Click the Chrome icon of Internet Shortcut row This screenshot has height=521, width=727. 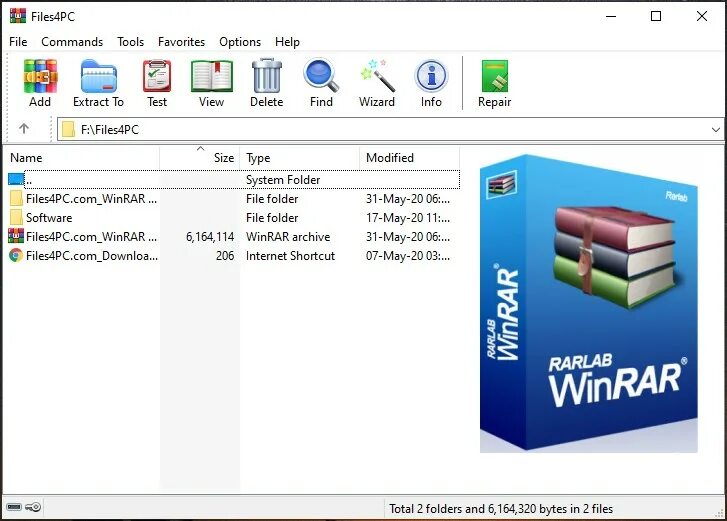point(16,255)
